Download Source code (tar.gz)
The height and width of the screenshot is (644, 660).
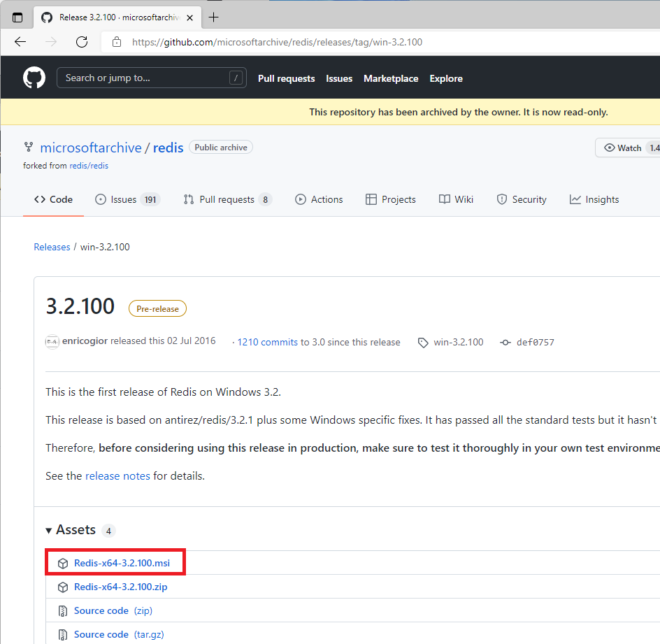point(119,635)
